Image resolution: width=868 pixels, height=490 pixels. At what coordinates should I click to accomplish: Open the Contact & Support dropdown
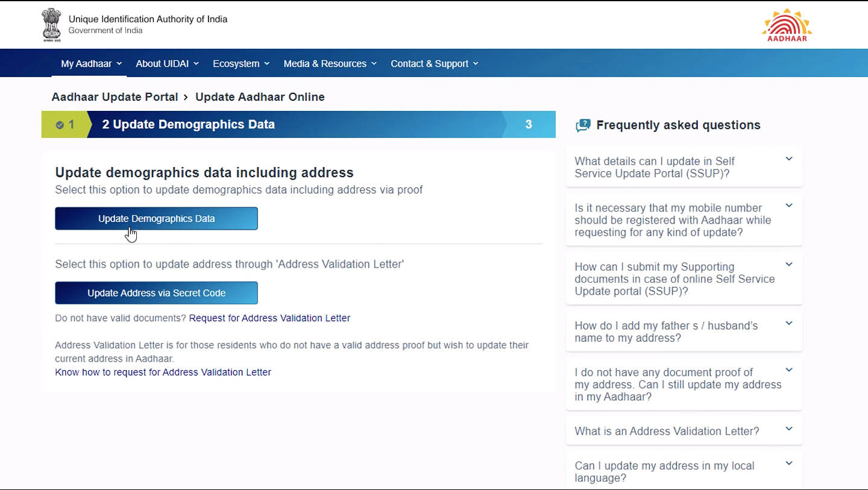tap(434, 63)
